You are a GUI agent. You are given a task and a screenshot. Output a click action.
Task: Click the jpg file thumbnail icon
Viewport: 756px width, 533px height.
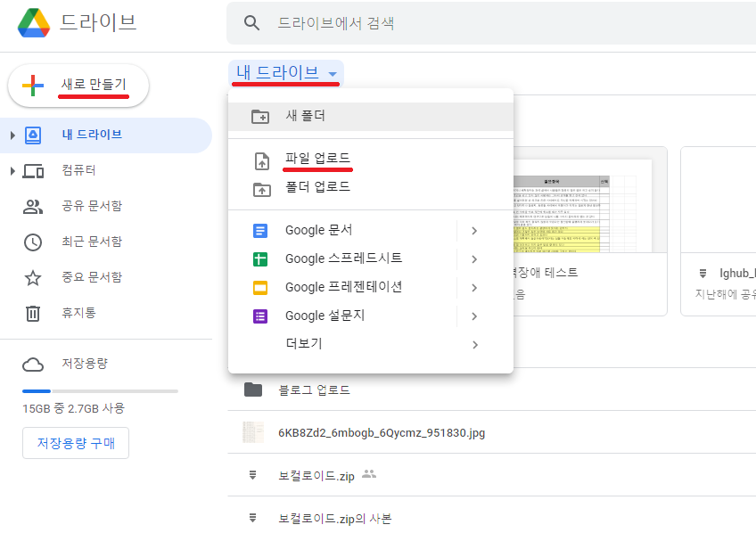click(253, 432)
